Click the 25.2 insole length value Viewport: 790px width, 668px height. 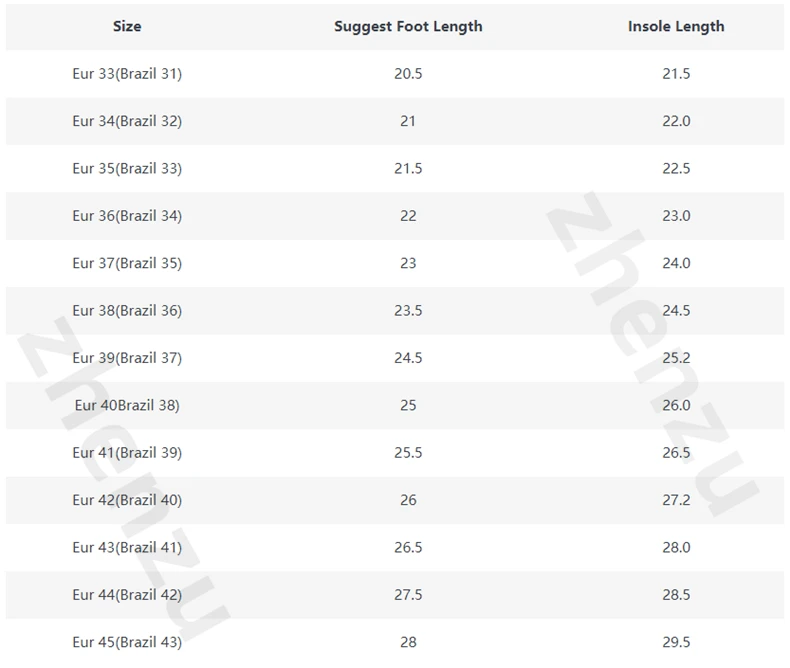(x=676, y=358)
